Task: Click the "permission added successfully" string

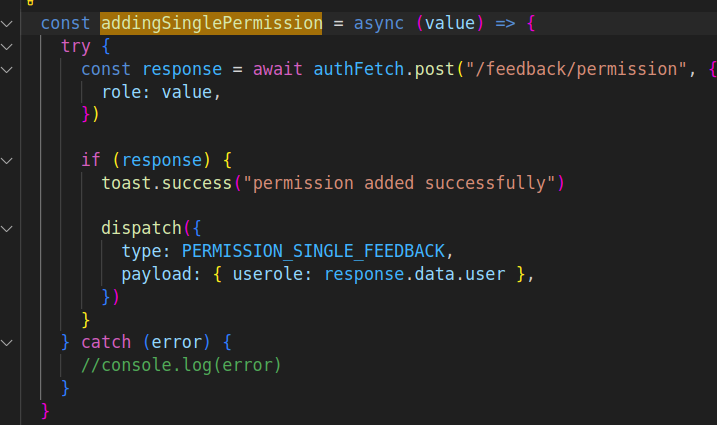Action: [410, 183]
